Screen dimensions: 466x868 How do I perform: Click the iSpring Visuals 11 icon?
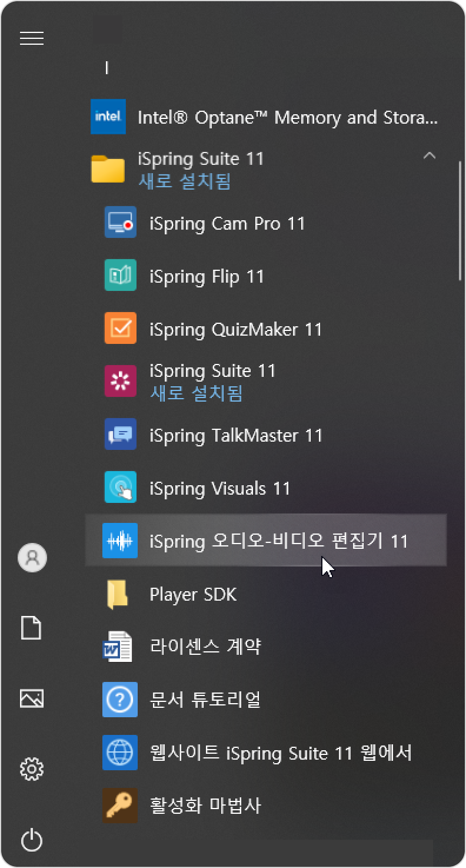(120, 488)
